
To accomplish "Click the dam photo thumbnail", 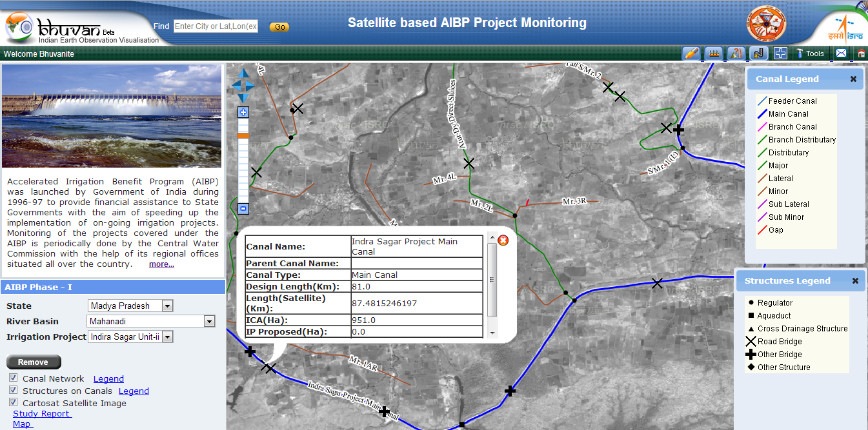I will 112,115.
